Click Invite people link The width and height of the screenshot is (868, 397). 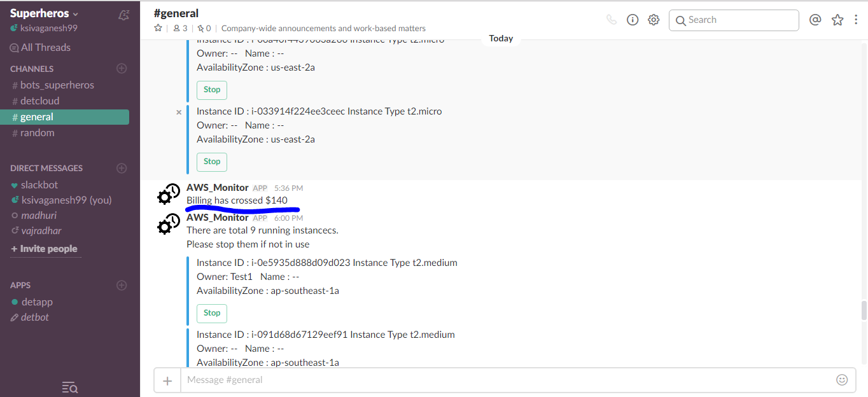coord(44,249)
